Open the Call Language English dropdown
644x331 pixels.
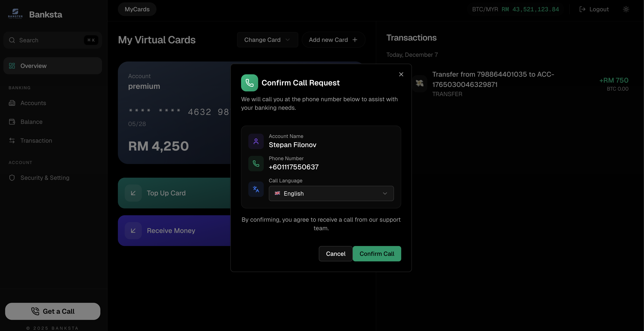click(x=331, y=193)
